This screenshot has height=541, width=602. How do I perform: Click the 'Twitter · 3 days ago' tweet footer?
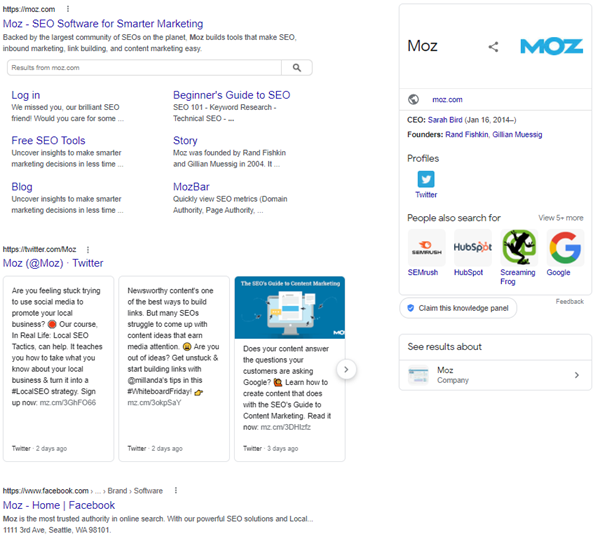click(x=270, y=448)
